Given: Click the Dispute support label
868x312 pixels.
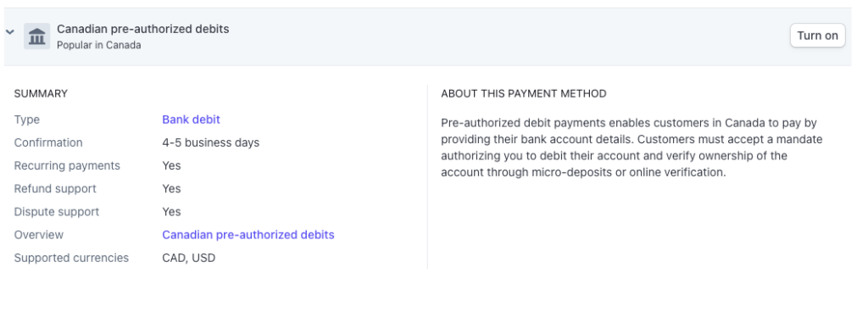Looking at the screenshot, I should click(x=57, y=212).
